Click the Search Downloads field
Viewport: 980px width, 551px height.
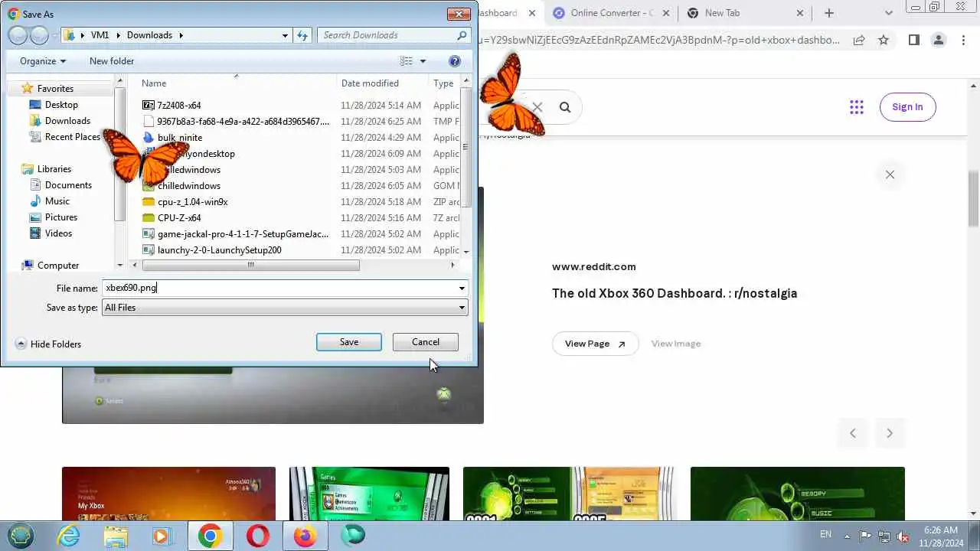(394, 35)
